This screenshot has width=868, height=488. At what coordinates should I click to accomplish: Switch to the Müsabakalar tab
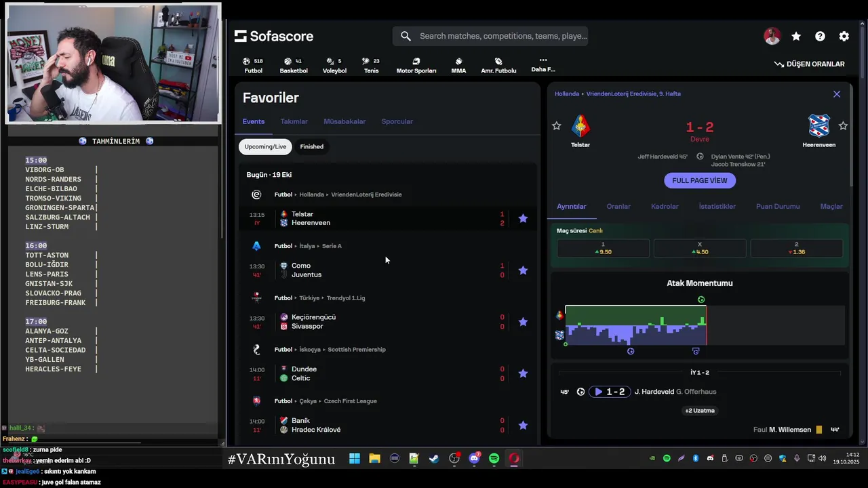[x=344, y=121]
